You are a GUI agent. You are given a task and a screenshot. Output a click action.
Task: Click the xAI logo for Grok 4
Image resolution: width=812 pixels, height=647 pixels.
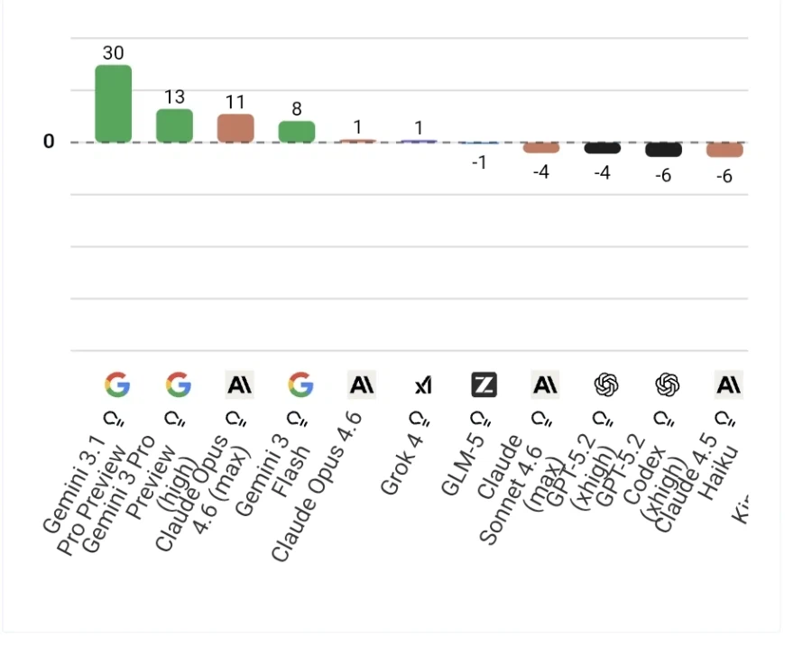coord(423,386)
